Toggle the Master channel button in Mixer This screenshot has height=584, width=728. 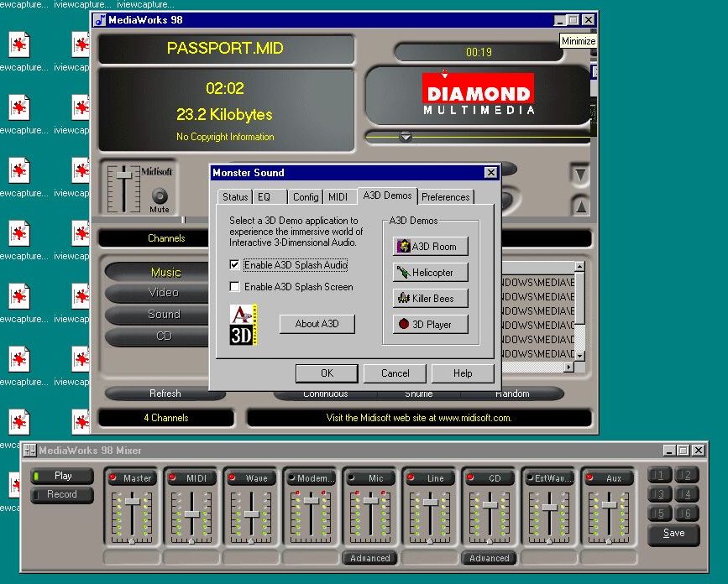(132, 477)
